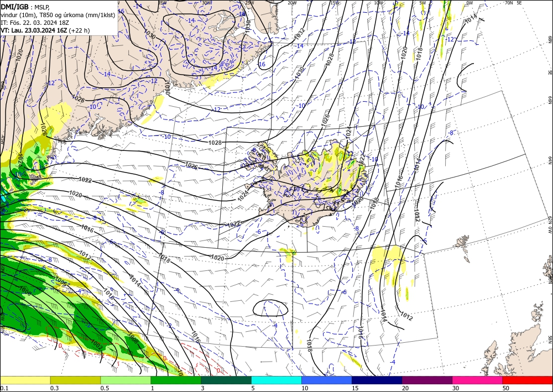Image resolution: width=553 pixels, height=392 pixels.
Task: Click the '10W' longitude label
Action: tap(378, 3)
